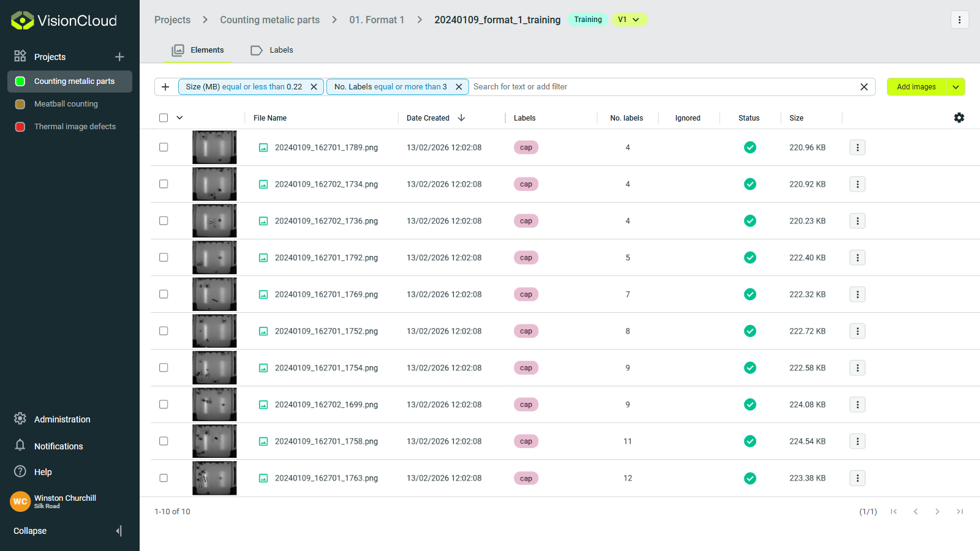
Task: Open table column settings gear
Action: pyautogui.click(x=959, y=118)
